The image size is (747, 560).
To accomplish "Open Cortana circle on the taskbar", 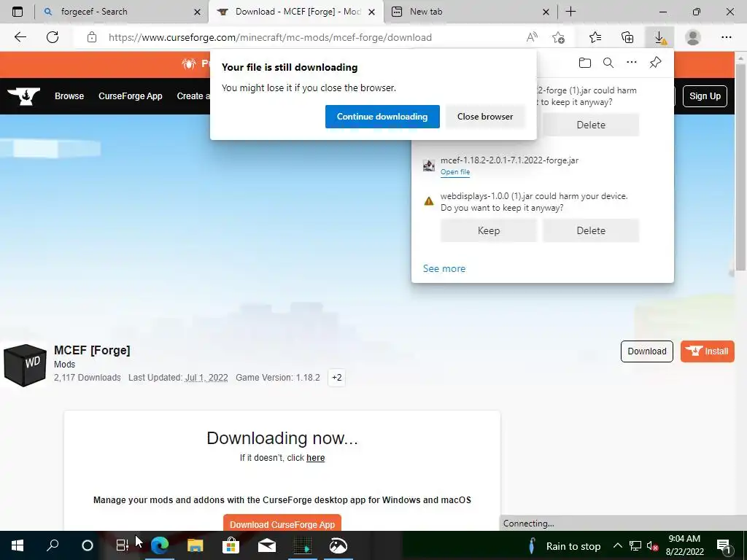I will point(88,545).
